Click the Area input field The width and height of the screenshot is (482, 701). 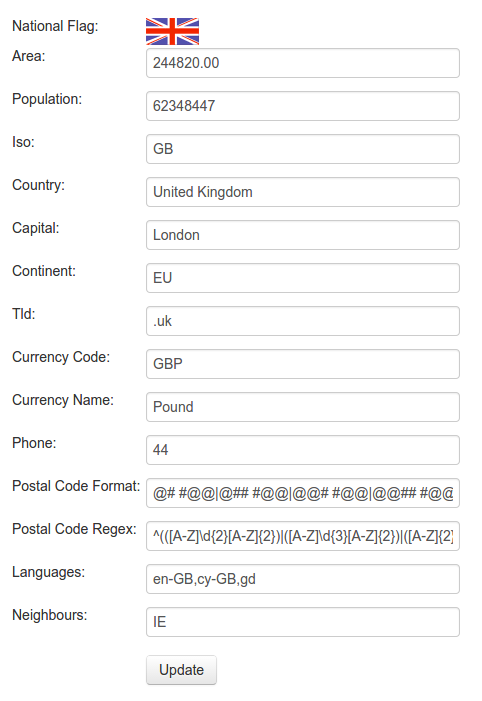coord(303,63)
